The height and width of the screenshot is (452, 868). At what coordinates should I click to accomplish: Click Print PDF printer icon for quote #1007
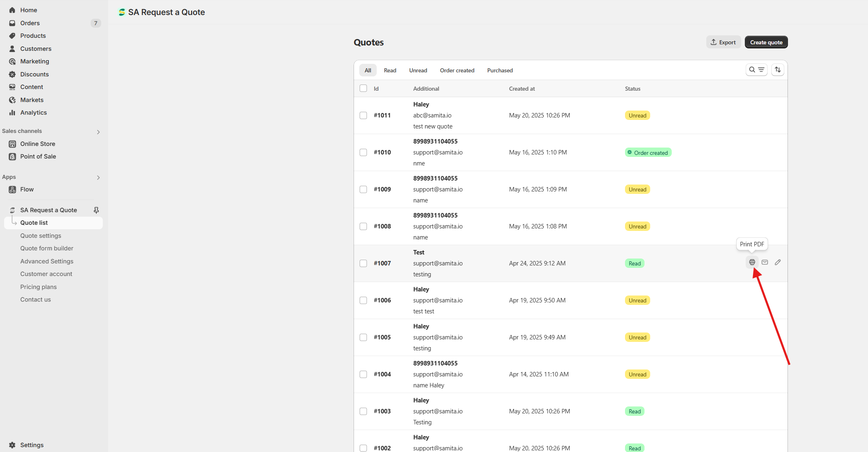[752, 262]
